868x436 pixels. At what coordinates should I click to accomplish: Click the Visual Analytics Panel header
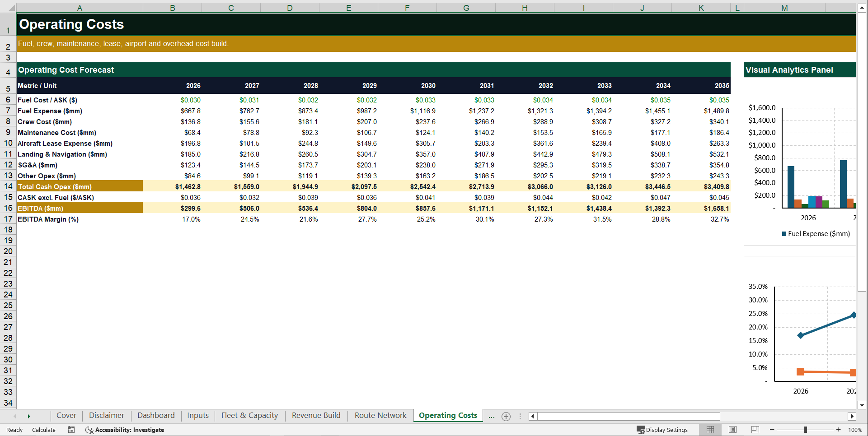(x=800, y=70)
